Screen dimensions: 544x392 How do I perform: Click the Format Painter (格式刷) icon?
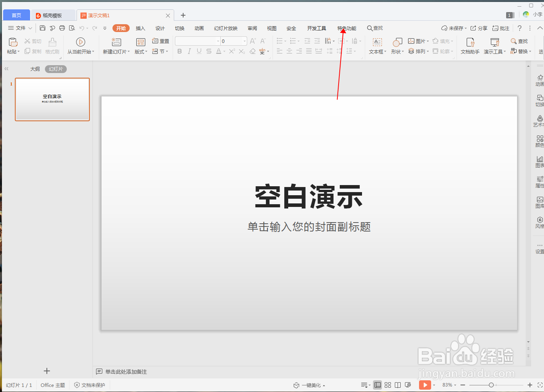(x=52, y=45)
